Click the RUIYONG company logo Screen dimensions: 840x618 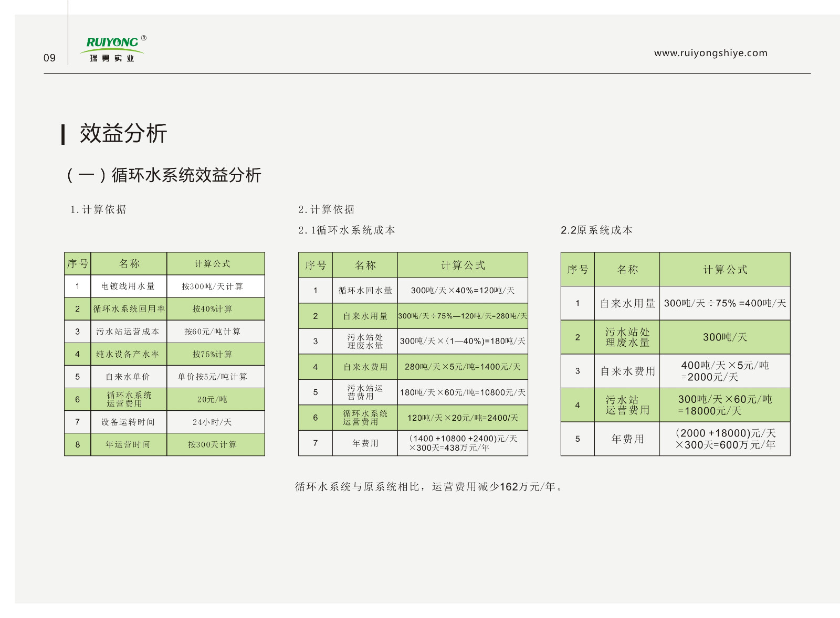coord(113,49)
